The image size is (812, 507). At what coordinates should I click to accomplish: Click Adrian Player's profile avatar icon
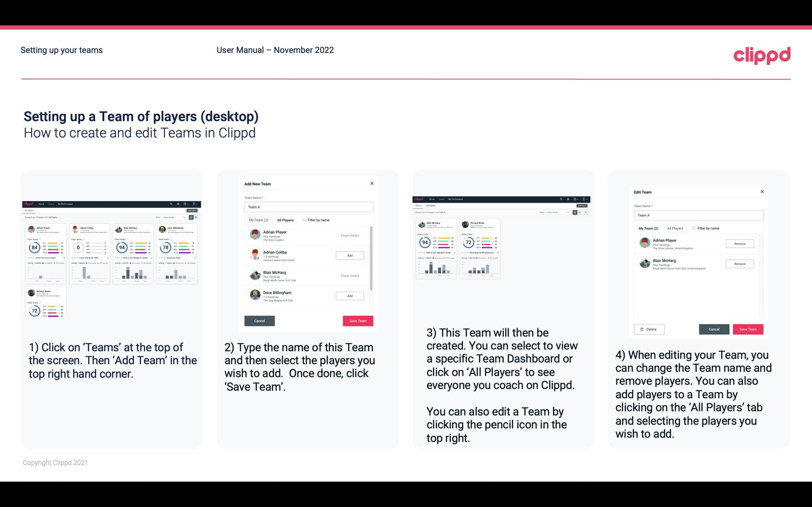click(x=255, y=234)
